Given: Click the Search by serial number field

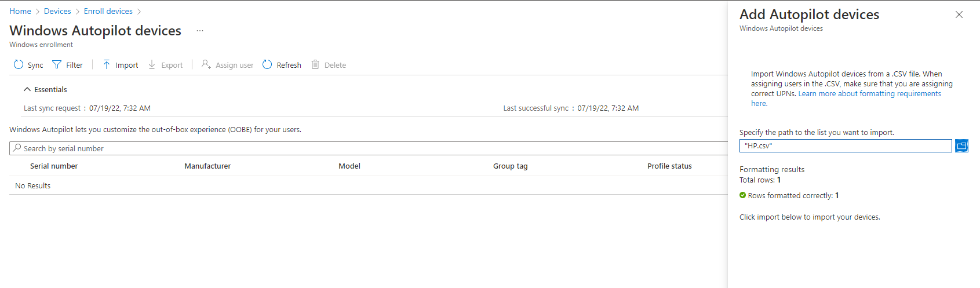Looking at the screenshot, I should [369, 148].
